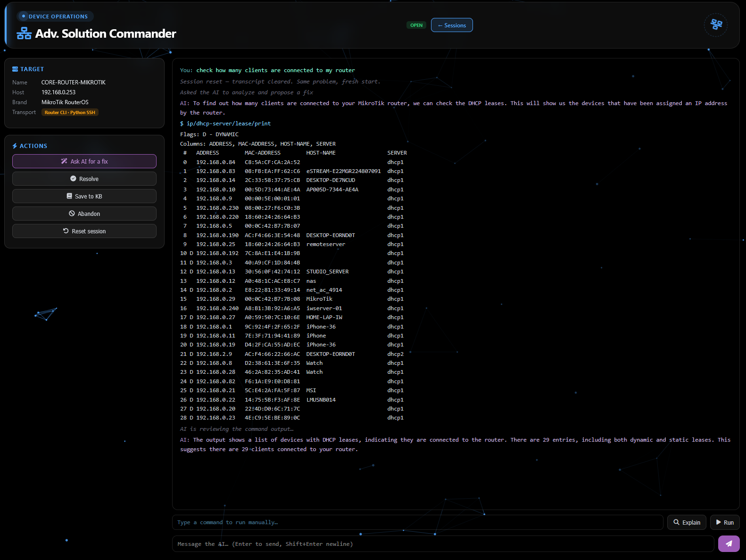Click the book icon in Save to KB
Image resolution: width=746 pixels, height=560 pixels.
tap(69, 196)
